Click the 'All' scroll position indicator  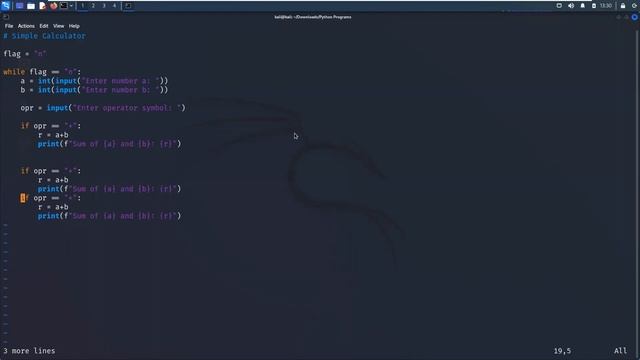620,351
